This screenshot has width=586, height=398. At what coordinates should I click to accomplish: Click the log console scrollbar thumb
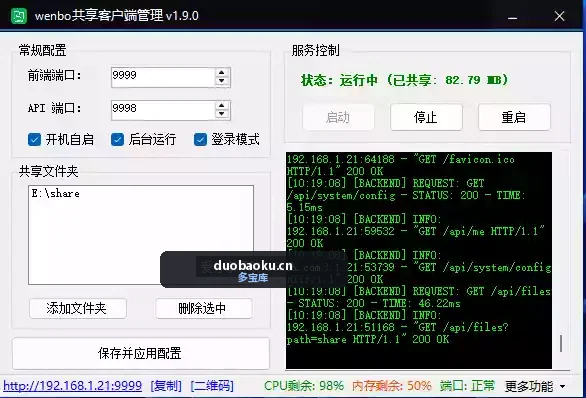pos(561,343)
